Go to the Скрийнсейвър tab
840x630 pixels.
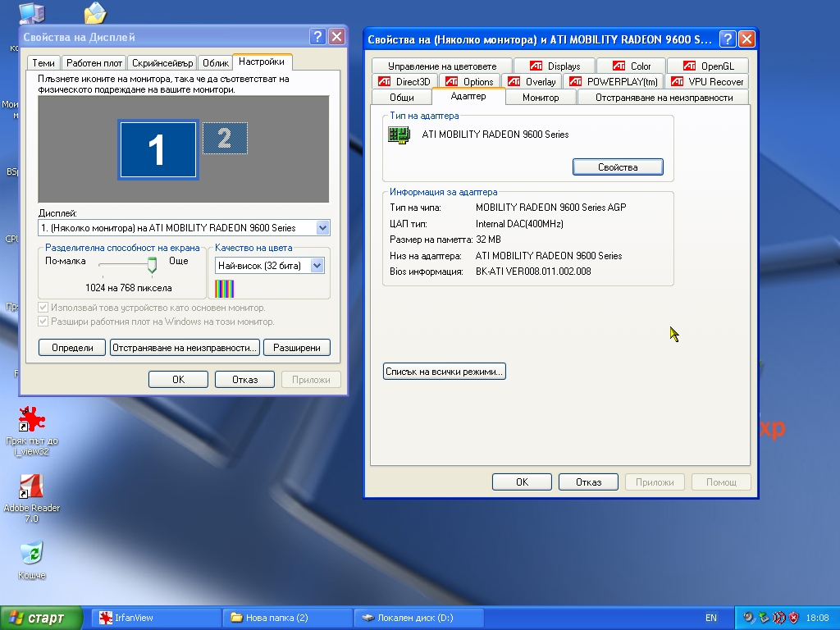[x=162, y=62]
